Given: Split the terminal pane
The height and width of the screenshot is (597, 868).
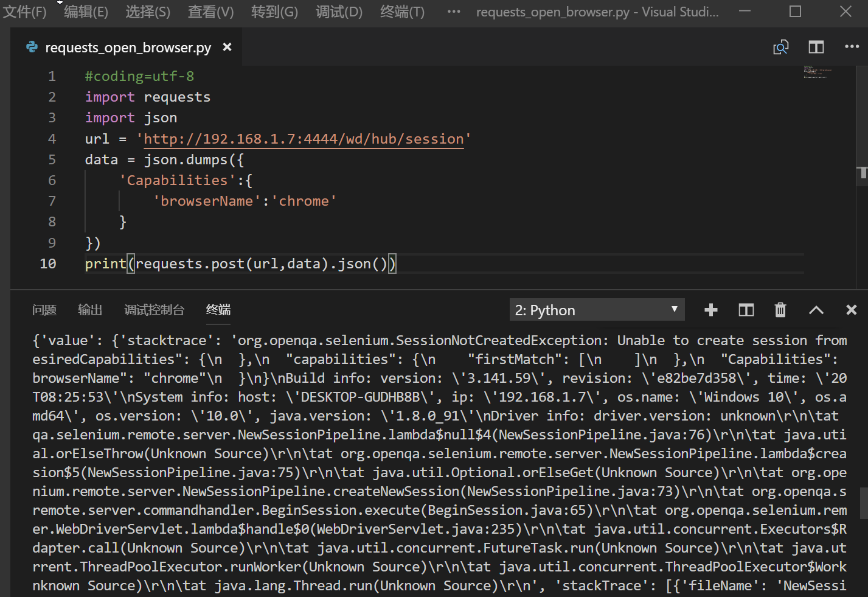Looking at the screenshot, I should tap(746, 310).
